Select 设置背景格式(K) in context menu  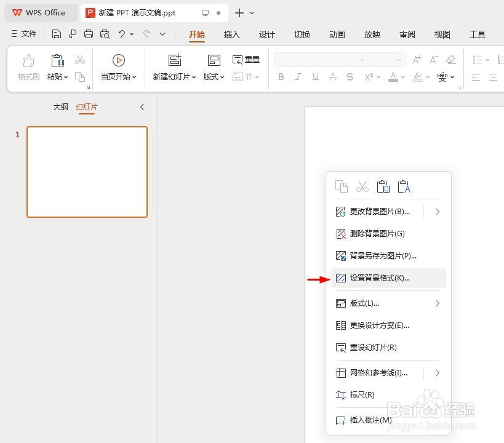point(388,278)
